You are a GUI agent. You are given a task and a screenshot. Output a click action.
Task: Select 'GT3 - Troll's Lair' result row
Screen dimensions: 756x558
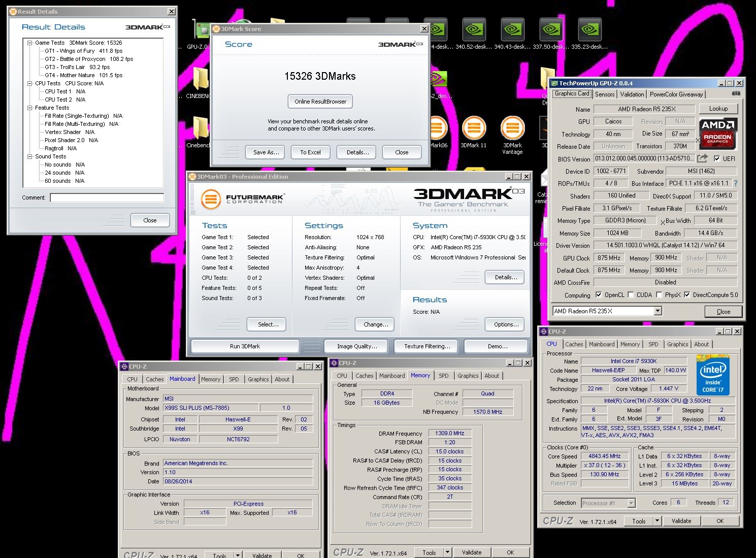click(x=77, y=67)
